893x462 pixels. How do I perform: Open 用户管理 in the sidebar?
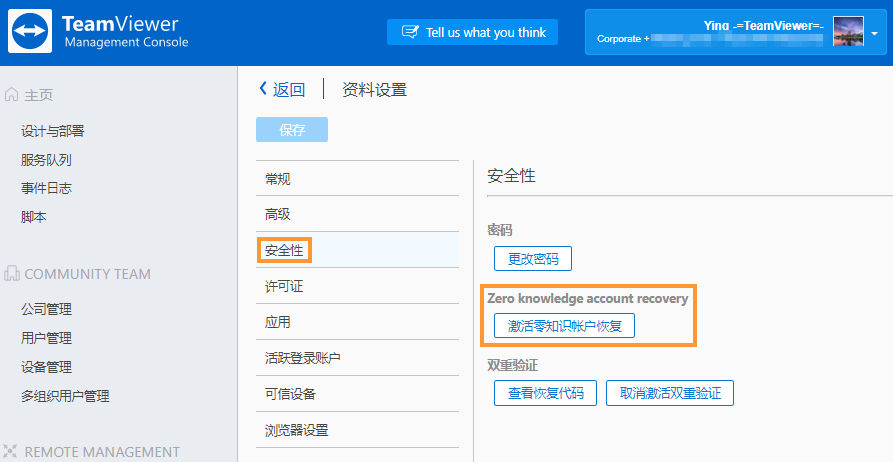[x=46, y=338]
